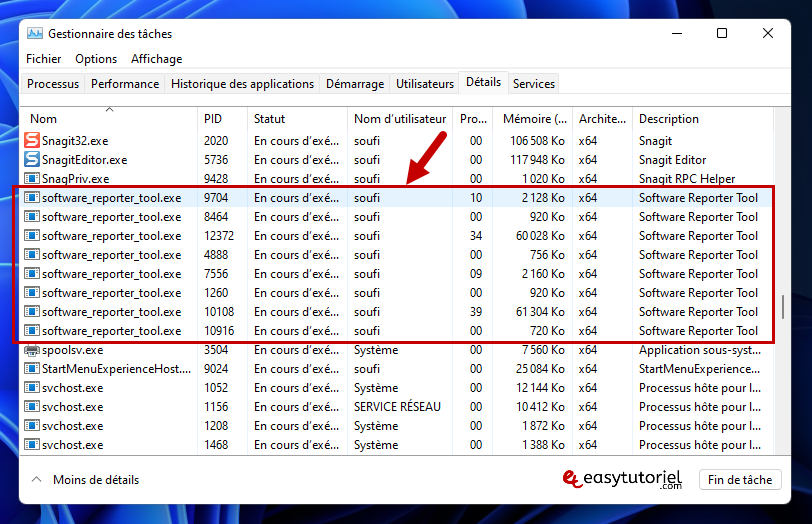Select svchost.exe with PID 1208
This screenshot has height=524, width=812.
pos(72,426)
